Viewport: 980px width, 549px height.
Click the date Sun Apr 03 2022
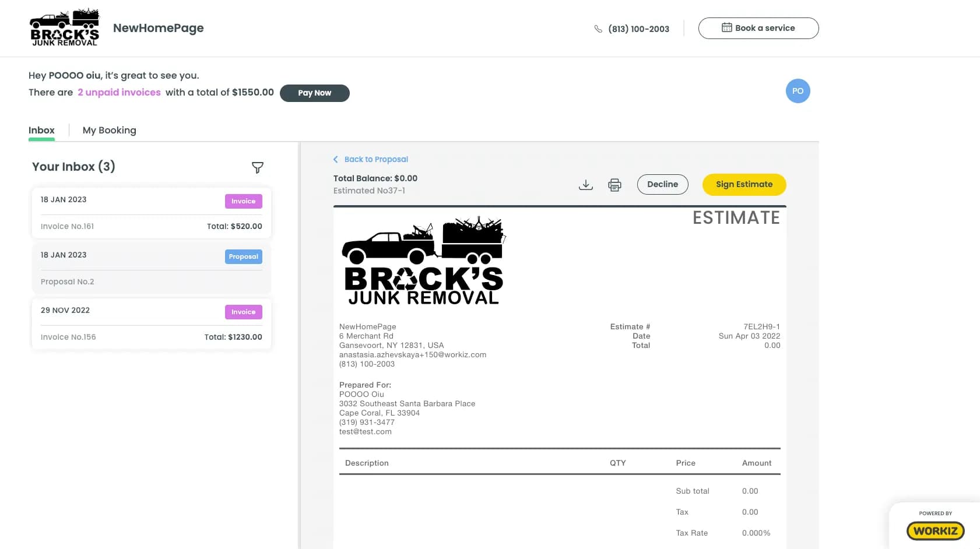(x=749, y=336)
